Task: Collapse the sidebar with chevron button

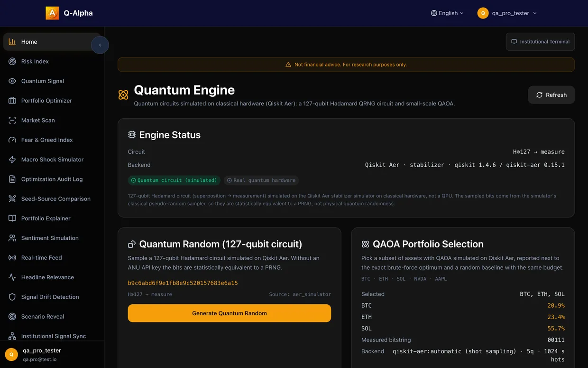Action: point(100,45)
